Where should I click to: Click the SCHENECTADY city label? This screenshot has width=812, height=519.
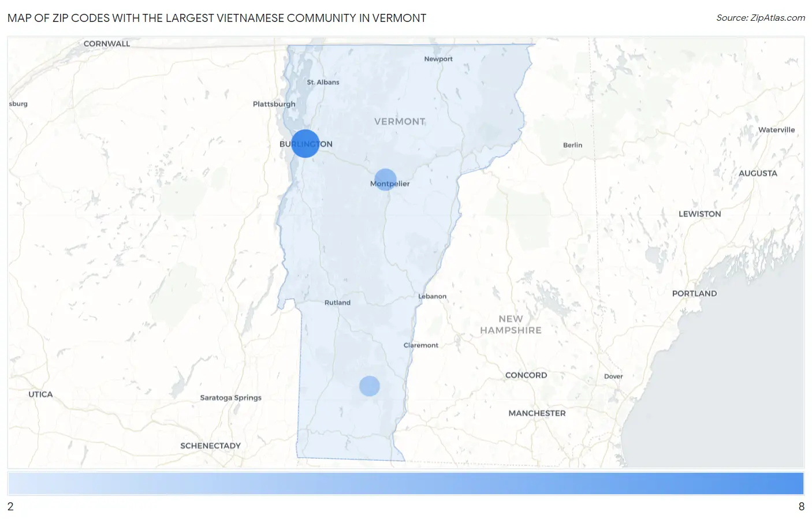click(x=210, y=446)
